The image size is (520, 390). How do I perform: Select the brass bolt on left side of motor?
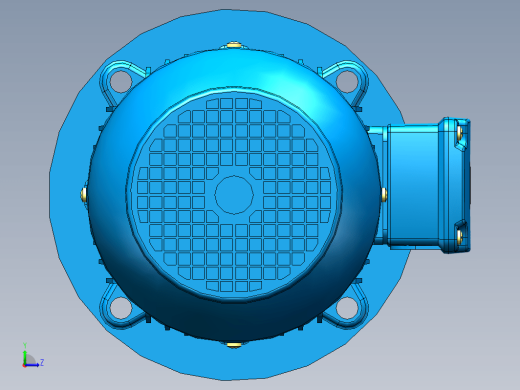tap(84, 195)
